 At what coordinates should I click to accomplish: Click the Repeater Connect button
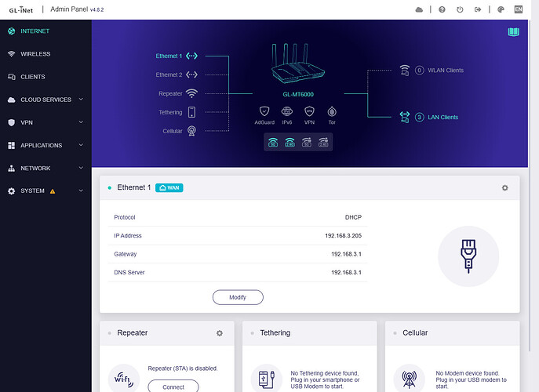click(173, 387)
